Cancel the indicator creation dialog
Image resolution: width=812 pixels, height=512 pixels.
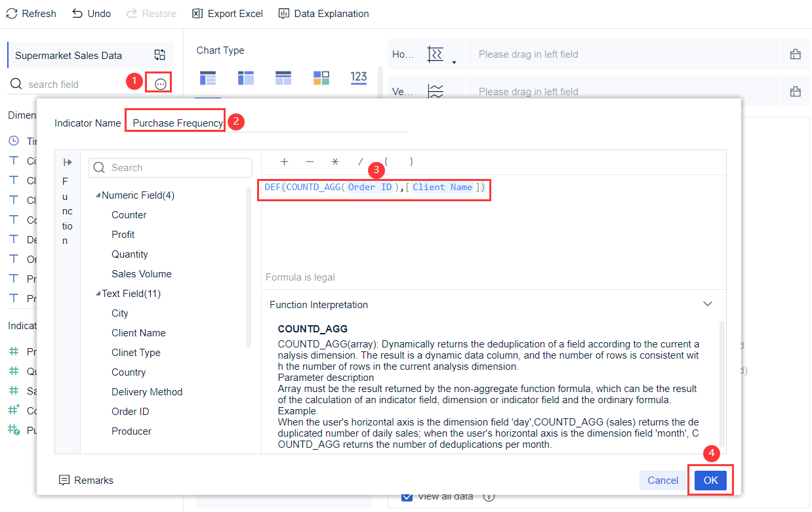pos(662,480)
